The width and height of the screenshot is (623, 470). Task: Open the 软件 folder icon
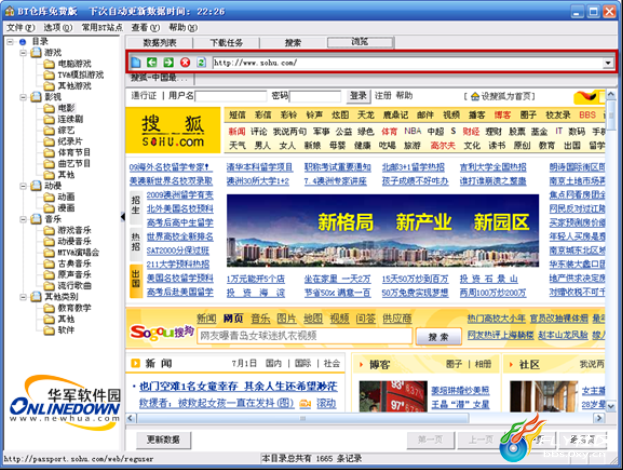coord(49,331)
